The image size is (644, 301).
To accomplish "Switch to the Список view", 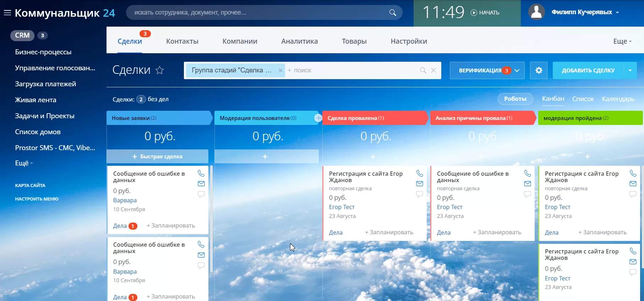I will pos(583,99).
